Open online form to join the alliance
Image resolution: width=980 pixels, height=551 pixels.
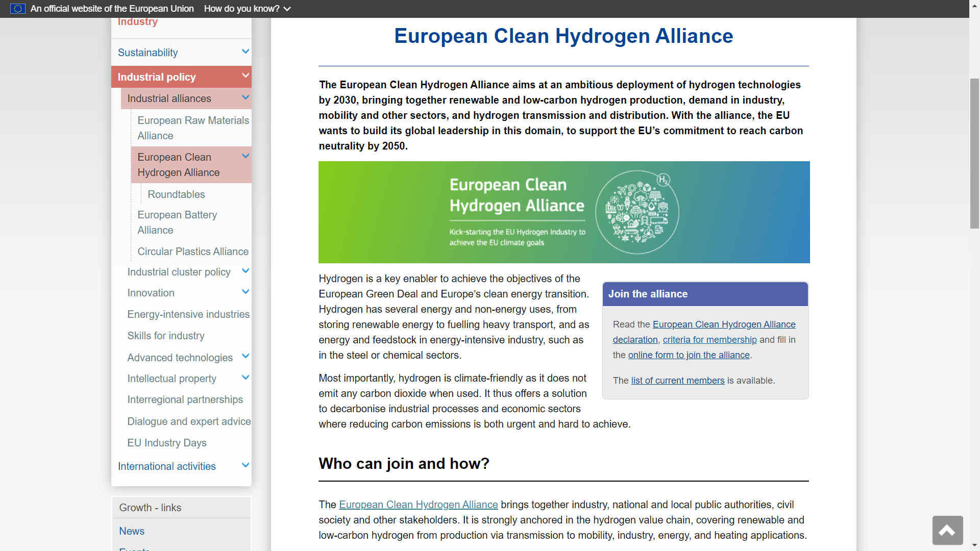click(689, 355)
